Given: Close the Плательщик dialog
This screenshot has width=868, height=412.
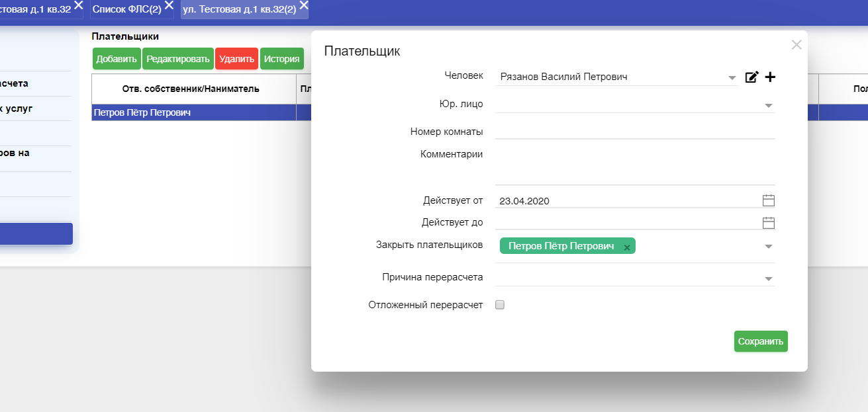Looking at the screenshot, I should tap(796, 45).
